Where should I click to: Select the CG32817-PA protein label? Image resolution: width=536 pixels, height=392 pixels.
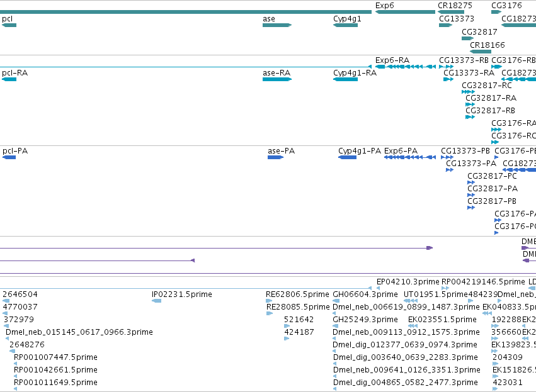click(x=493, y=189)
